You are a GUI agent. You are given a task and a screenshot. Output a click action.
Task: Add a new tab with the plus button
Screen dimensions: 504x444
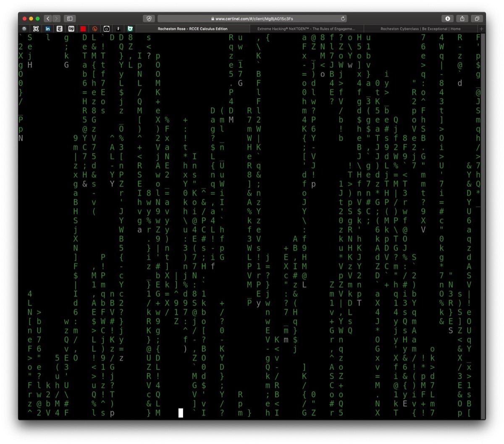click(481, 29)
